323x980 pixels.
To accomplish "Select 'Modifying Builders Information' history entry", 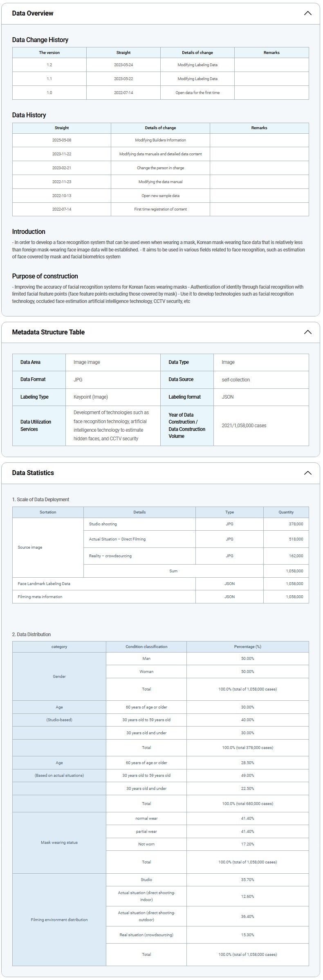I will coord(160,140).
